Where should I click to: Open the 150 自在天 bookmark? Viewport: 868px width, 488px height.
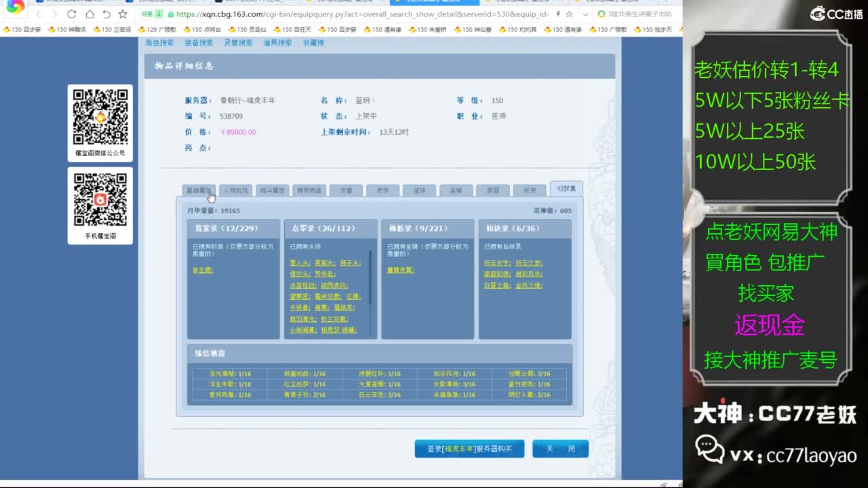(x=292, y=30)
